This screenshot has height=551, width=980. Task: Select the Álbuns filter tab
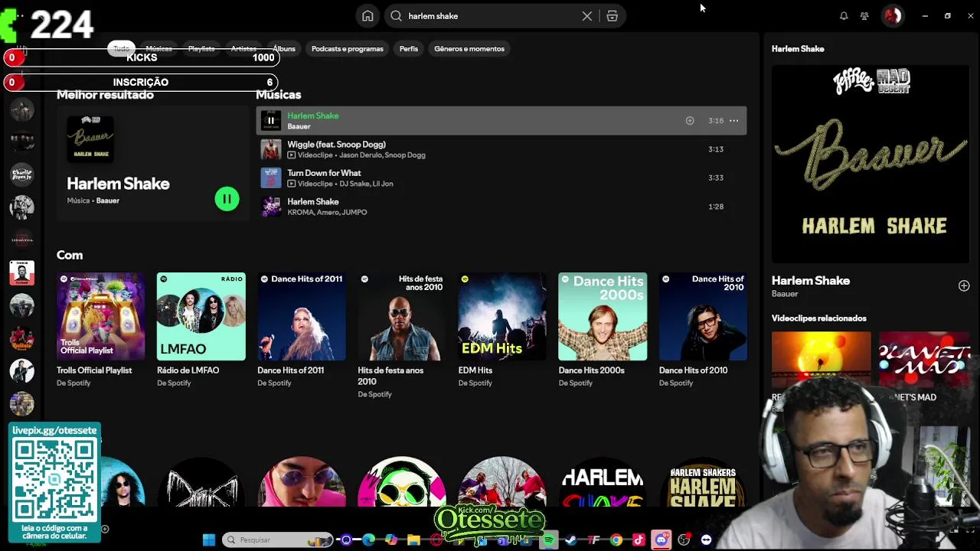284,48
